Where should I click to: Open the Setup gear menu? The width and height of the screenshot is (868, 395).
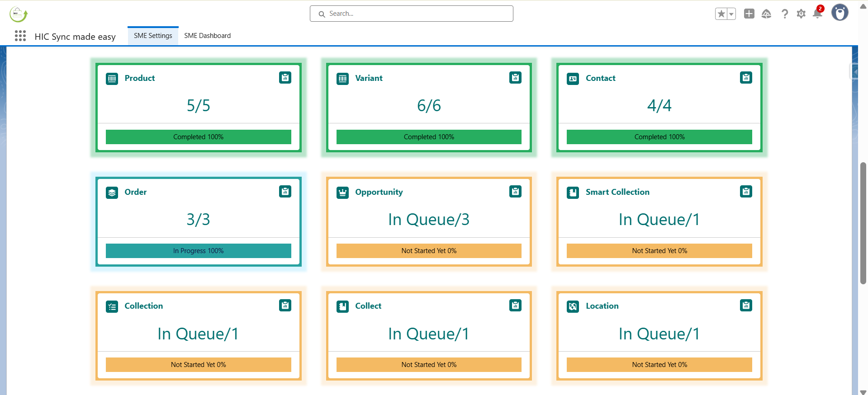coord(801,14)
